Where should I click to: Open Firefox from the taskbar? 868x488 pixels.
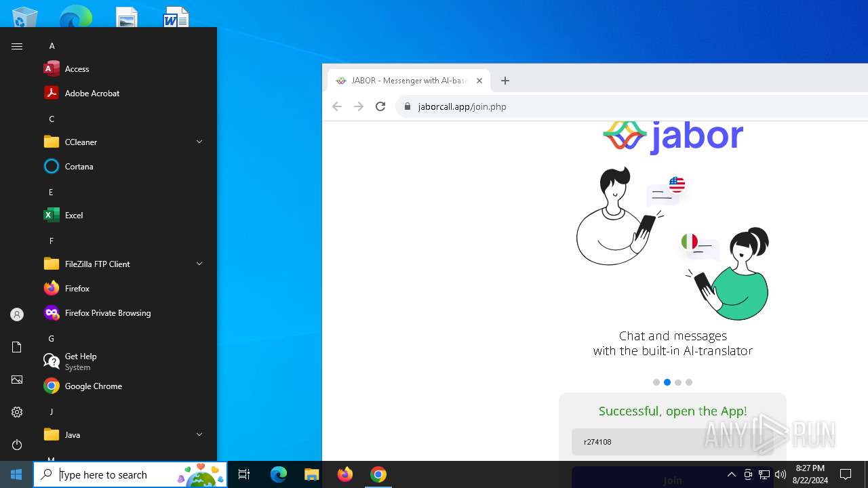tap(345, 474)
